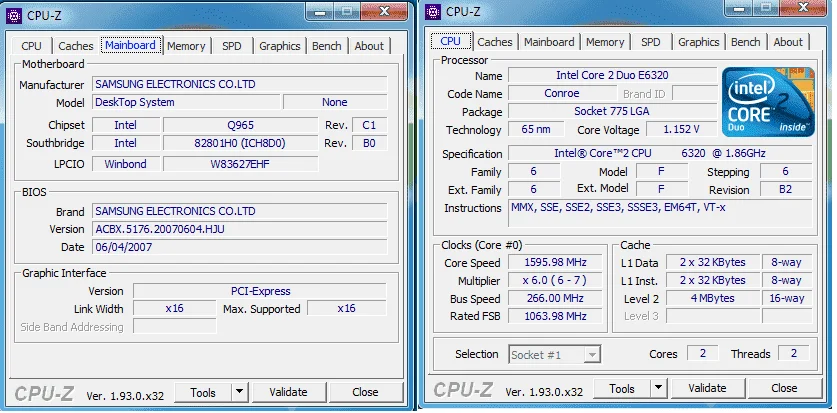The image size is (837, 413).
Task: Open the About tab in the right window
Action: [x=788, y=42]
